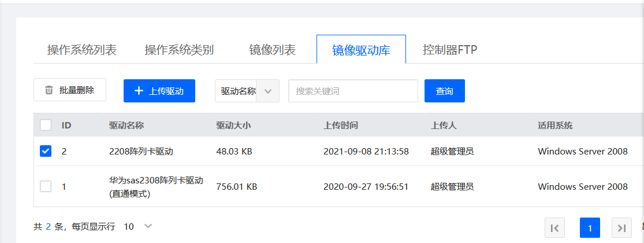Uncheck the row ID 2 checkbox
The image size is (644, 243).
coord(46,152)
